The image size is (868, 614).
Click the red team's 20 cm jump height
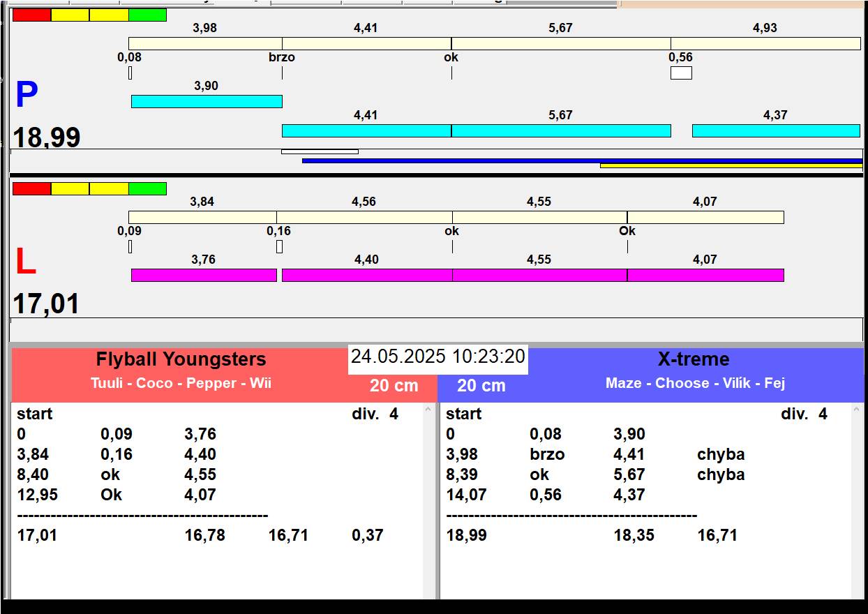tap(394, 386)
